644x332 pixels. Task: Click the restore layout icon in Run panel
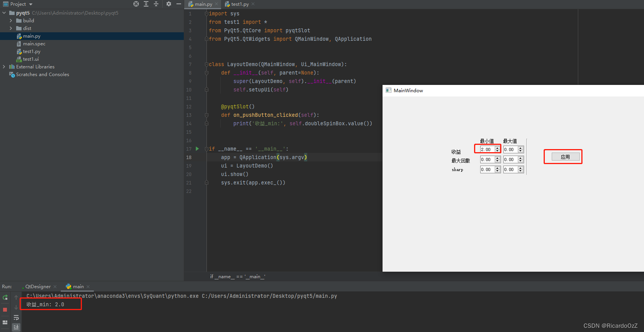[5, 322]
